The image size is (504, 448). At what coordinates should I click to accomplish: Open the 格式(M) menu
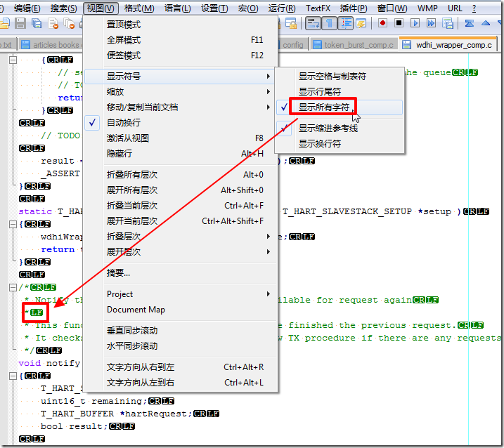[x=139, y=8]
